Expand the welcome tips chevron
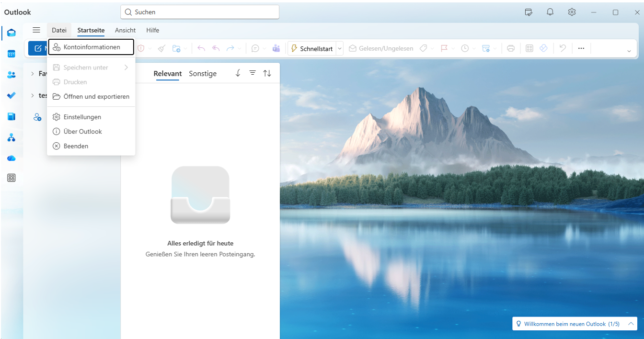The width and height of the screenshot is (644, 339). (x=631, y=324)
